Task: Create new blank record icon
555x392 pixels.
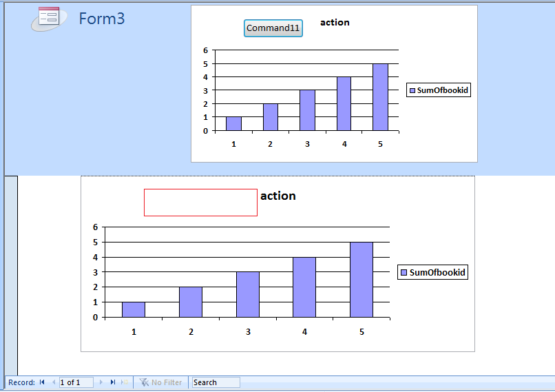Action: 125,382
